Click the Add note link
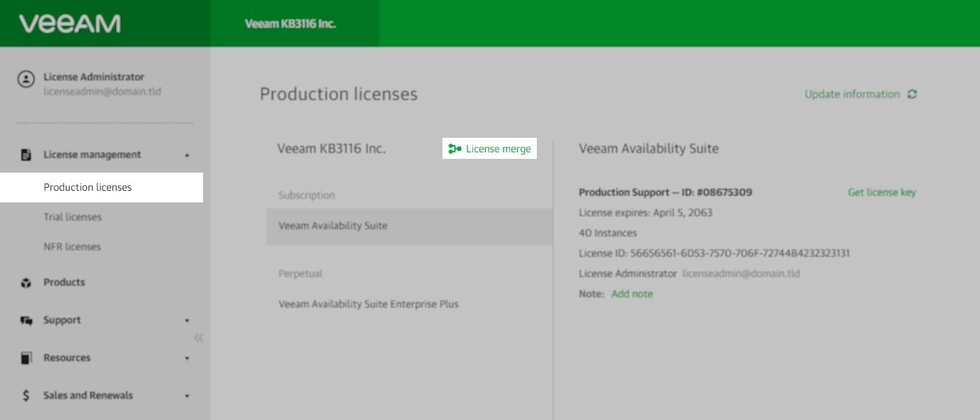 [632, 294]
